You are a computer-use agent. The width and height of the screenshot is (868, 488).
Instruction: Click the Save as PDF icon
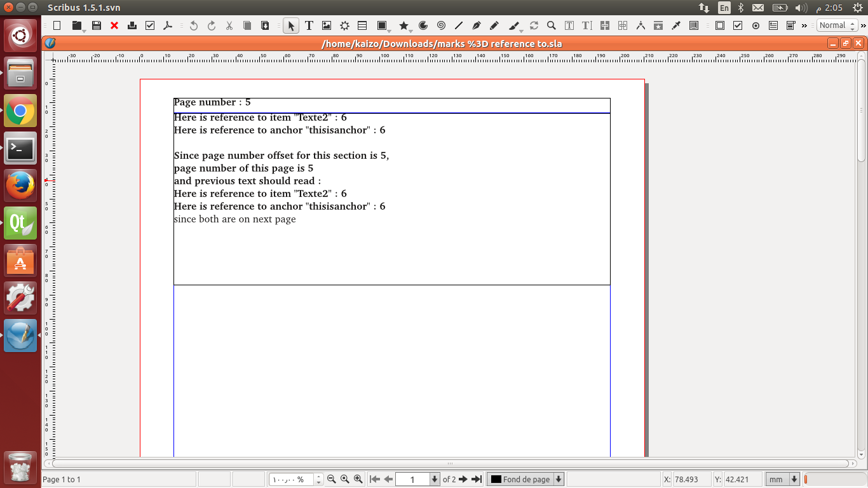(x=168, y=25)
